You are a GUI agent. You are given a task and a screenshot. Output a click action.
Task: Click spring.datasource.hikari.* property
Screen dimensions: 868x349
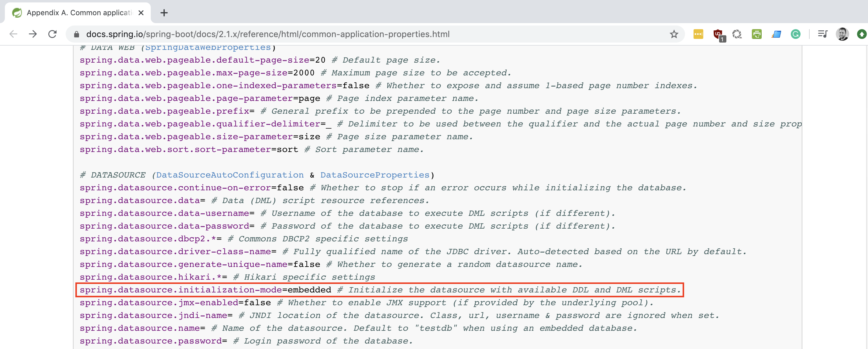coord(151,278)
